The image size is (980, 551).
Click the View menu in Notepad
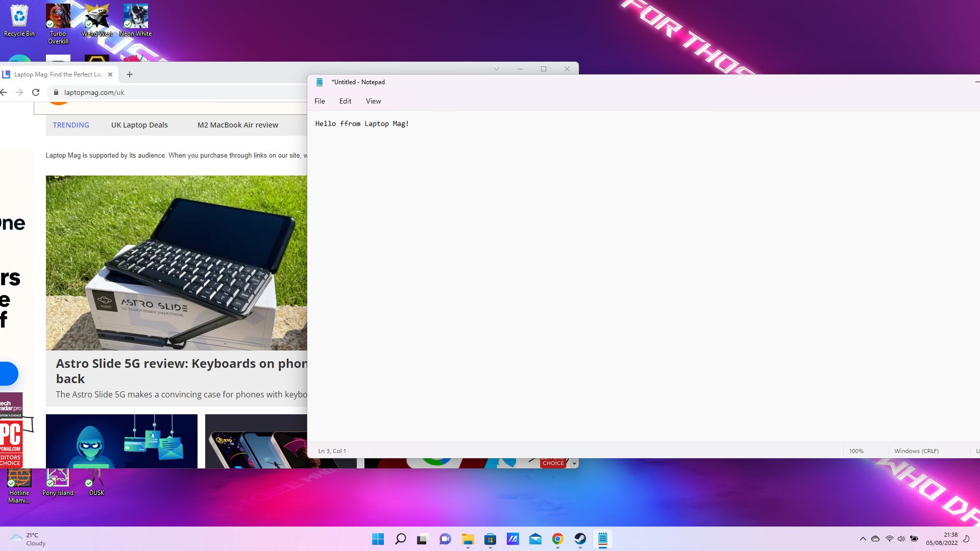(x=373, y=101)
